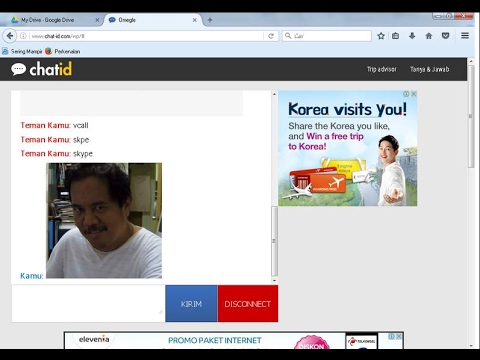Click the chat box scrollbar thumb
This screenshot has height=360, width=480.
click(274, 241)
